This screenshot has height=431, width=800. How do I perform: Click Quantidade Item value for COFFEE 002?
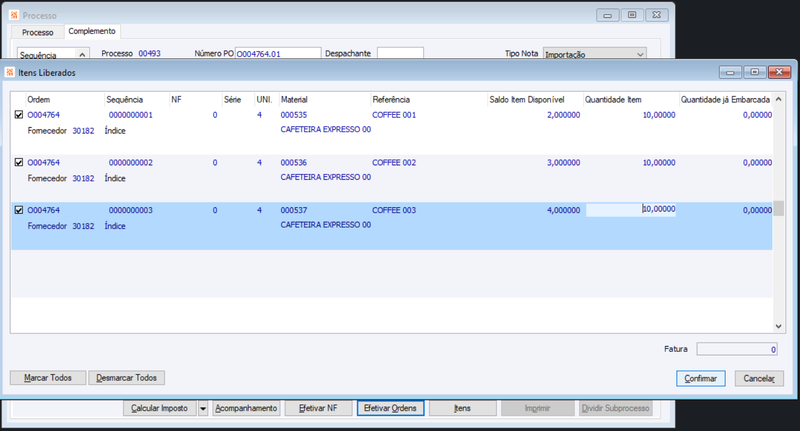click(x=659, y=162)
